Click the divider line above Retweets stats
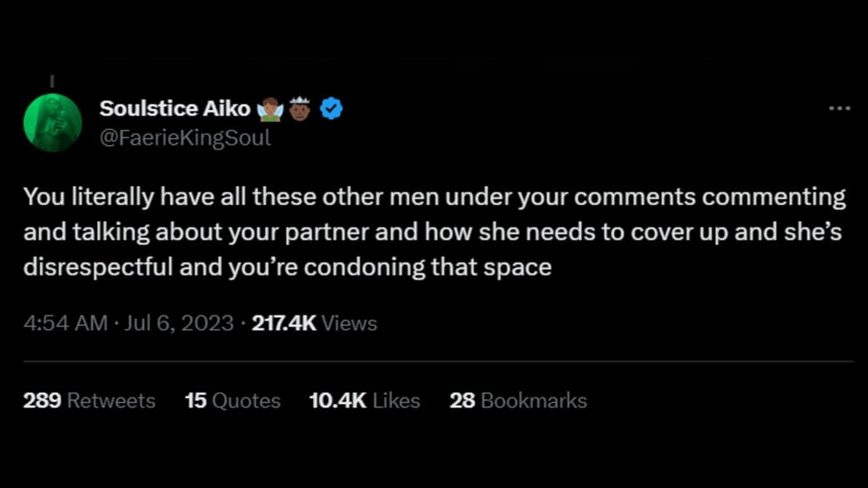Image resolution: width=868 pixels, height=488 pixels. coord(439,361)
